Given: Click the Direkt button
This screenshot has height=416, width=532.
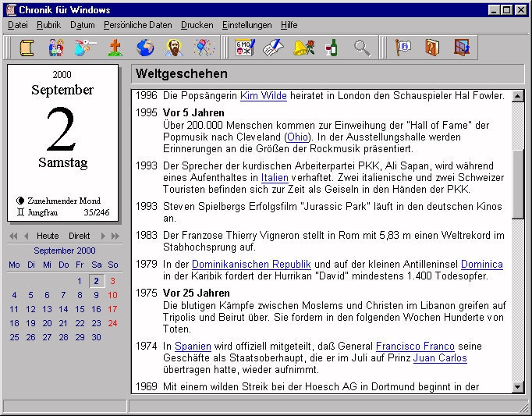Looking at the screenshot, I should point(80,236).
